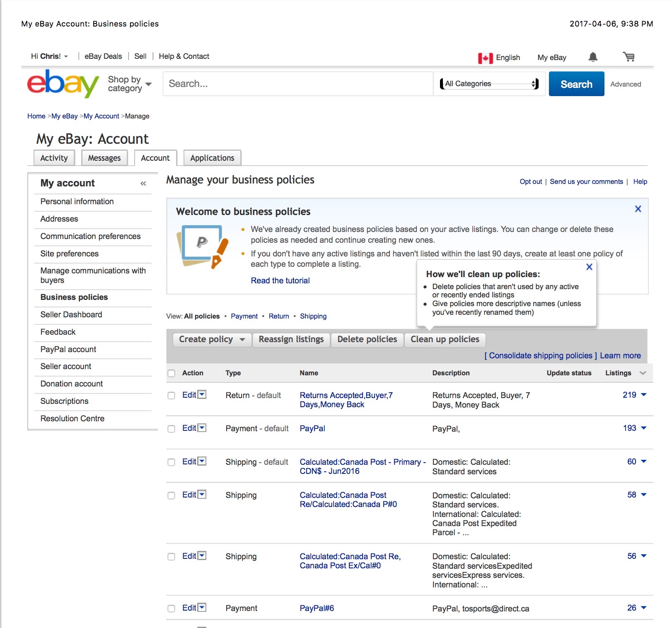Image resolution: width=672 pixels, height=628 pixels.
Task: Open Help & Contact link
Action: [x=184, y=56]
